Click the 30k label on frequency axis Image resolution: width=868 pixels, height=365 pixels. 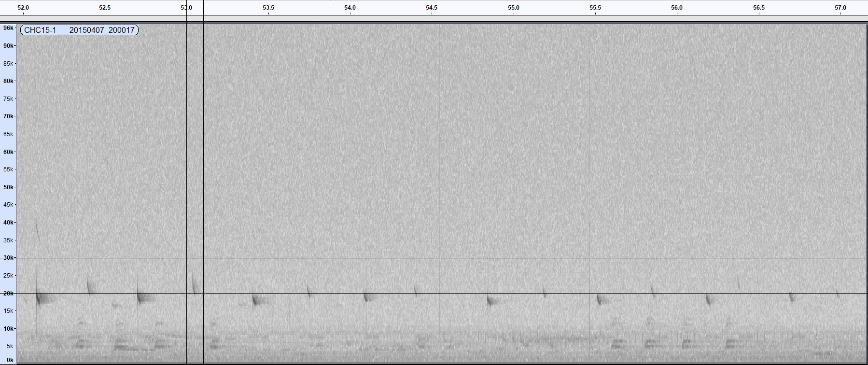8,258
